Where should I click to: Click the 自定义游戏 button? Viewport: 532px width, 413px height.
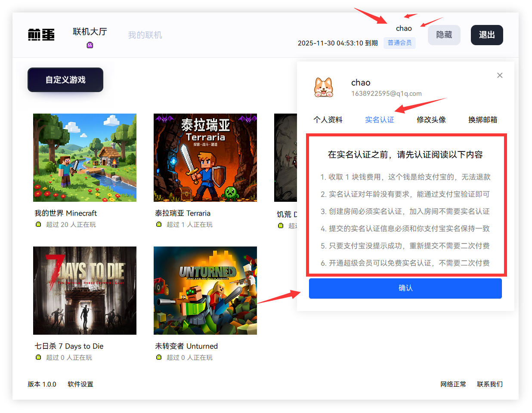tap(65, 80)
